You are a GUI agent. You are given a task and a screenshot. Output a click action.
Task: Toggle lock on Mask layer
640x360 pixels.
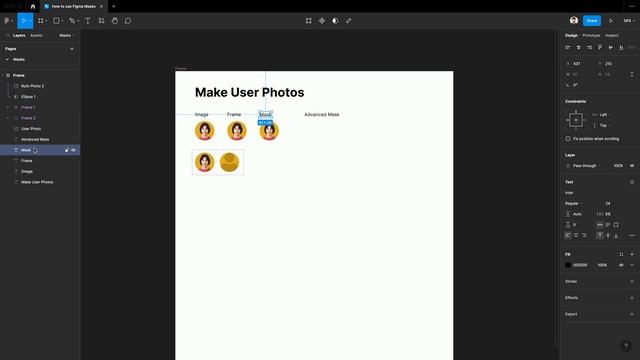pos(67,150)
